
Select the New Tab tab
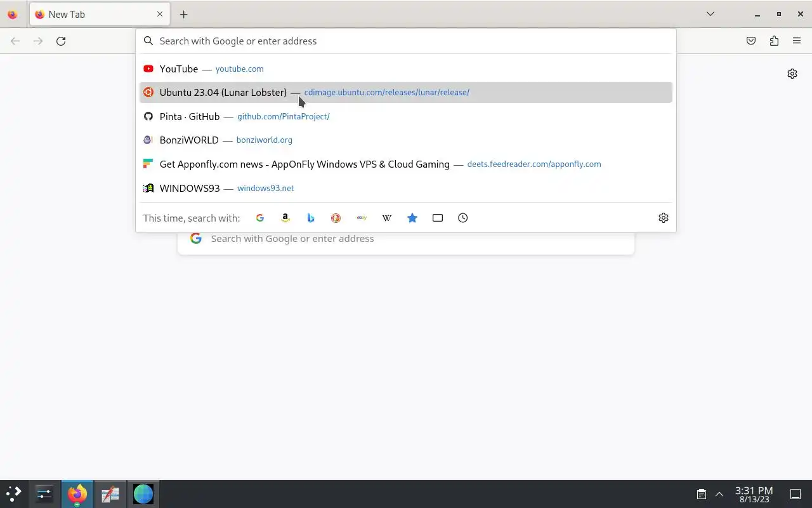coord(99,14)
